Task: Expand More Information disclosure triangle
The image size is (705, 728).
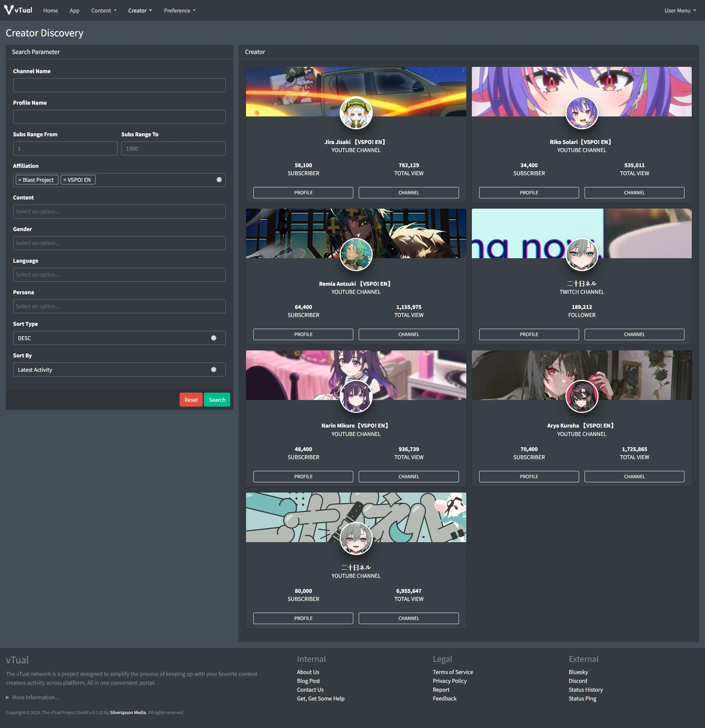Action: pos(7,697)
